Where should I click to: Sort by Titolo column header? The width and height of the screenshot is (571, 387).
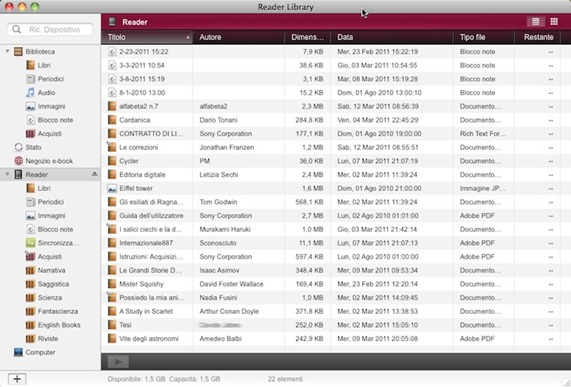(x=147, y=37)
